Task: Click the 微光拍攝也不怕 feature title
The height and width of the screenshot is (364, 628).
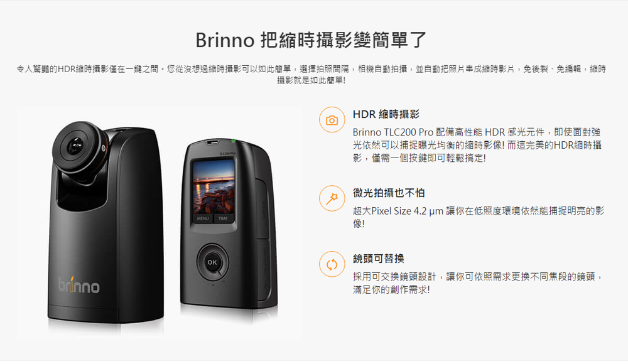Action: (x=389, y=193)
